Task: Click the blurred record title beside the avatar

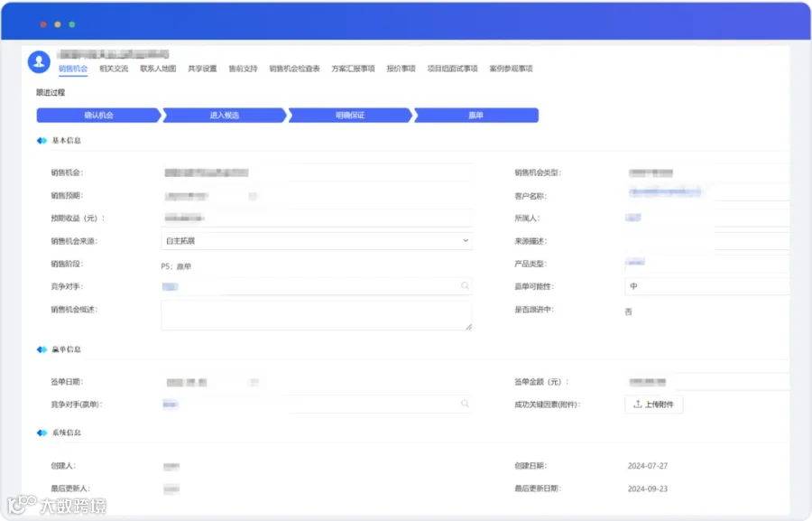Action: tap(113, 54)
